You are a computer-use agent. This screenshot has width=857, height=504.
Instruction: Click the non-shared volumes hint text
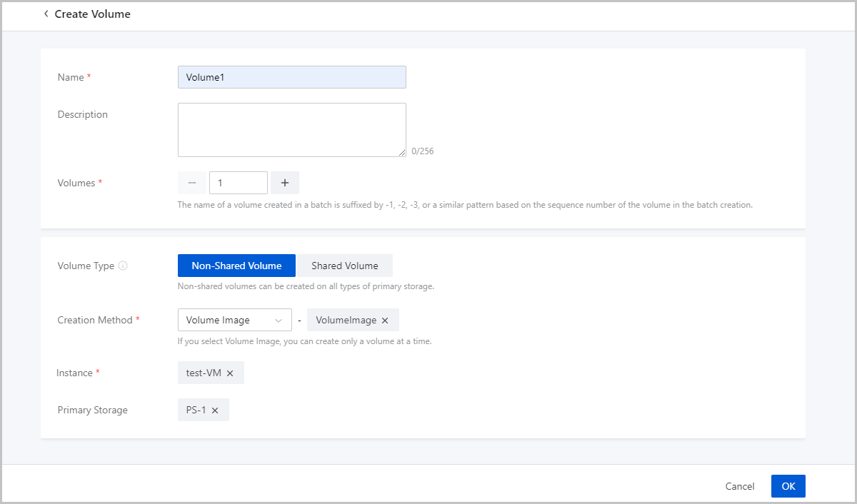(x=306, y=286)
